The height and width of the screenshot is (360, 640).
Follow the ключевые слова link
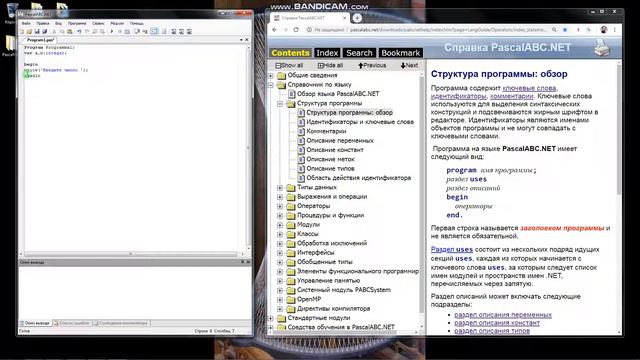529,88
